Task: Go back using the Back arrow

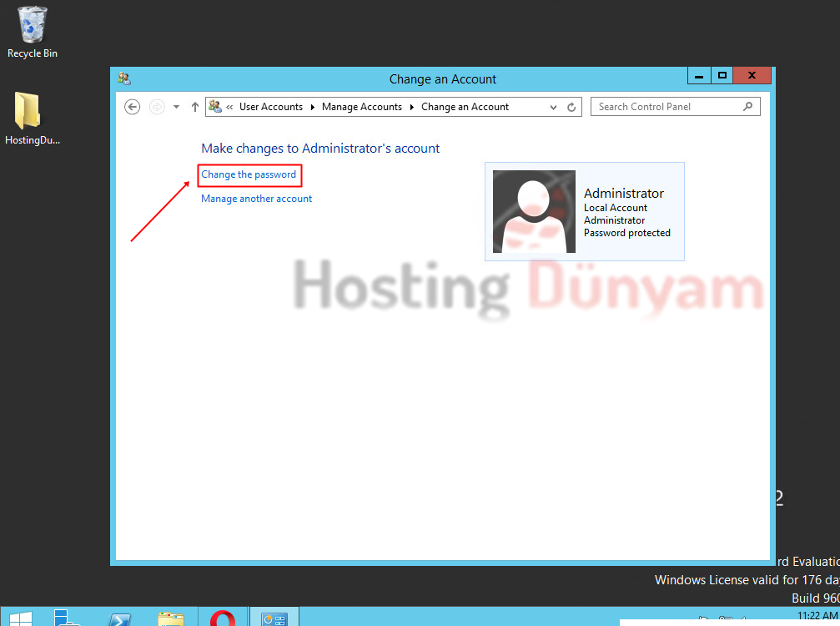Action: pyautogui.click(x=133, y=107)
